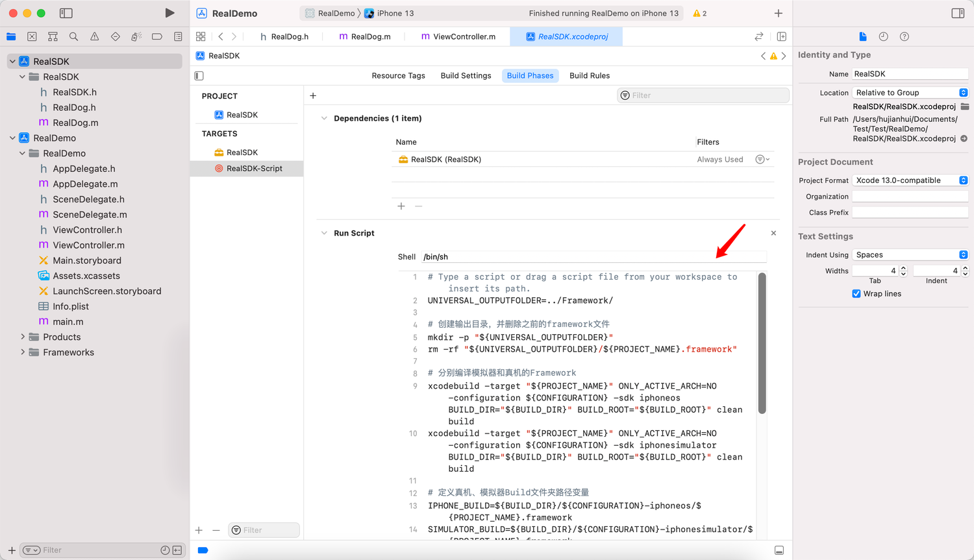The width and height of the screenshot is (974, 560).
Task: Select the RealSDK-Script target
Action: coord(247,169)
